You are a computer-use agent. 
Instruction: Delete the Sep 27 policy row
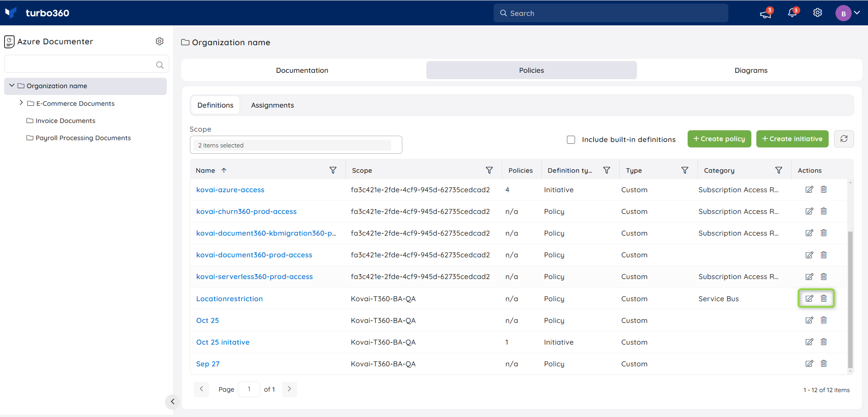(824, 364)
